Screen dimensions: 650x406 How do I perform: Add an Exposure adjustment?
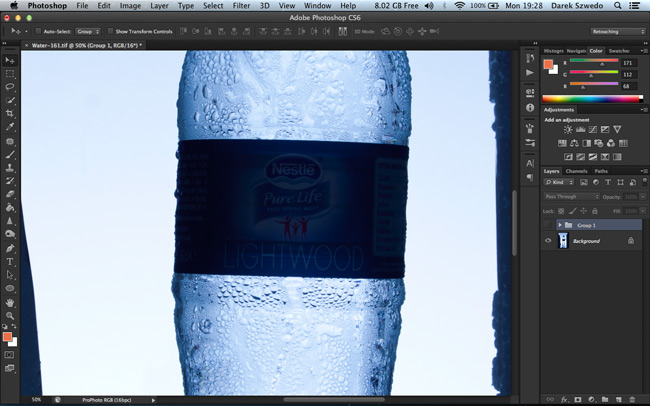tap(605, 129)
